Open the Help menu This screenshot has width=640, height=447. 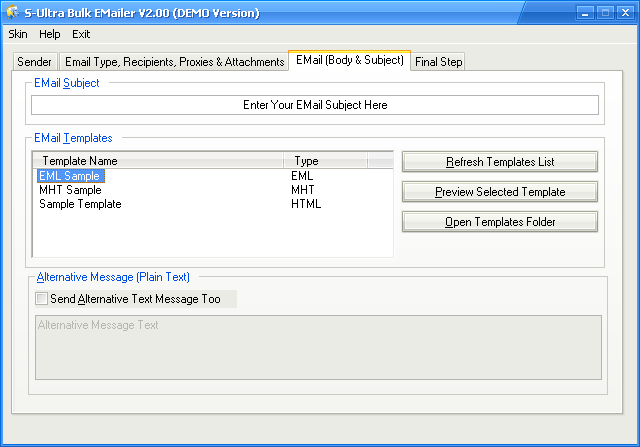[50, 34]
